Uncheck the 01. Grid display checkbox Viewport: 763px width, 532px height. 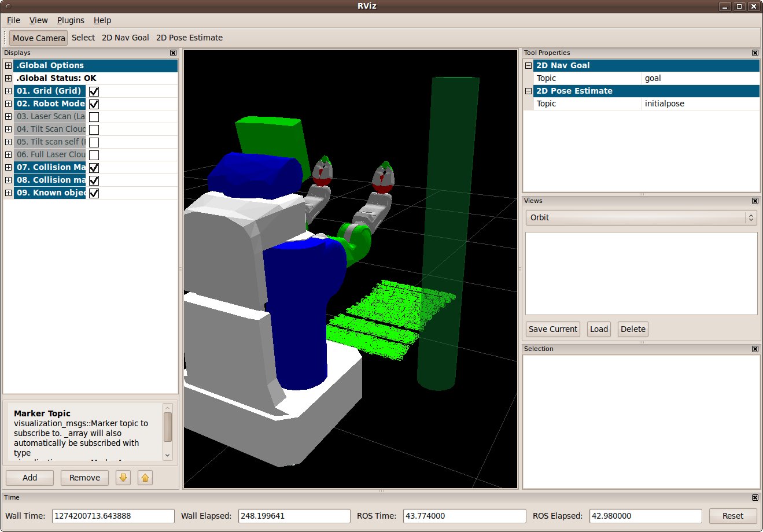click(94, 91)
